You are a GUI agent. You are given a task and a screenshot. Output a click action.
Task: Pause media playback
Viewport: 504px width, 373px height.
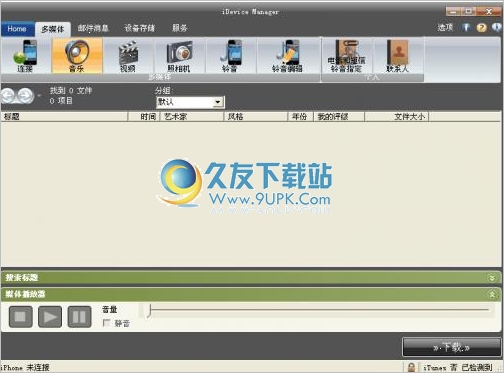click(80, 317)
